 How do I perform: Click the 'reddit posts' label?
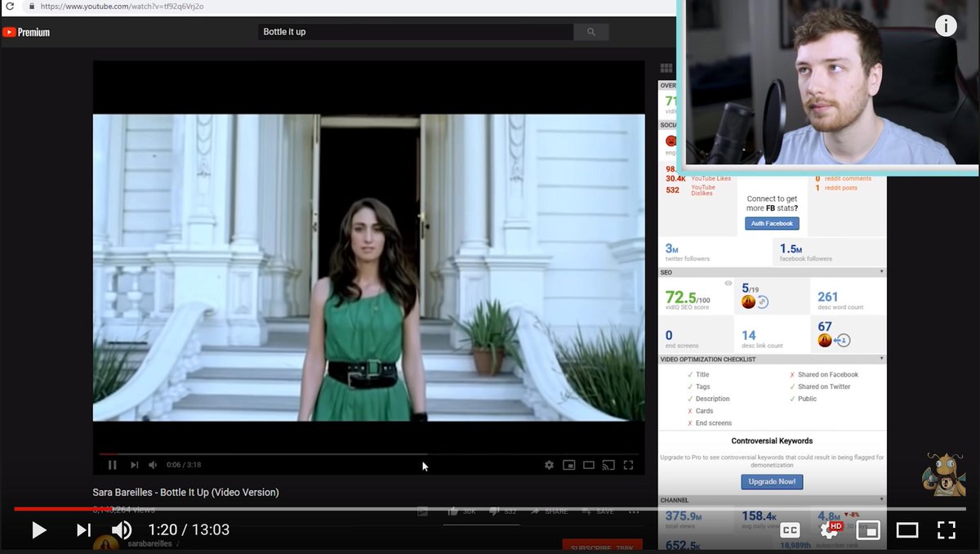(x=841, y=188)
